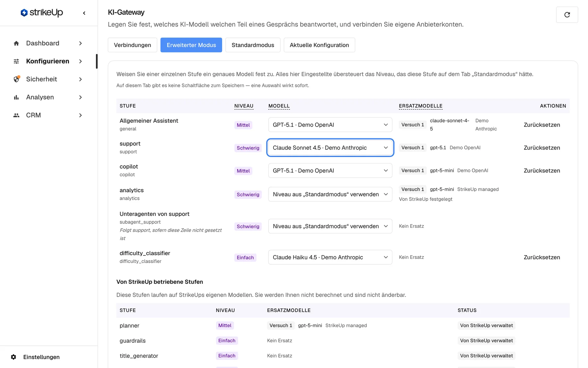This screenshot has height=368, width=588.
Task: Click the KI-Gateway page heading
Action: (x=126, y=12)
